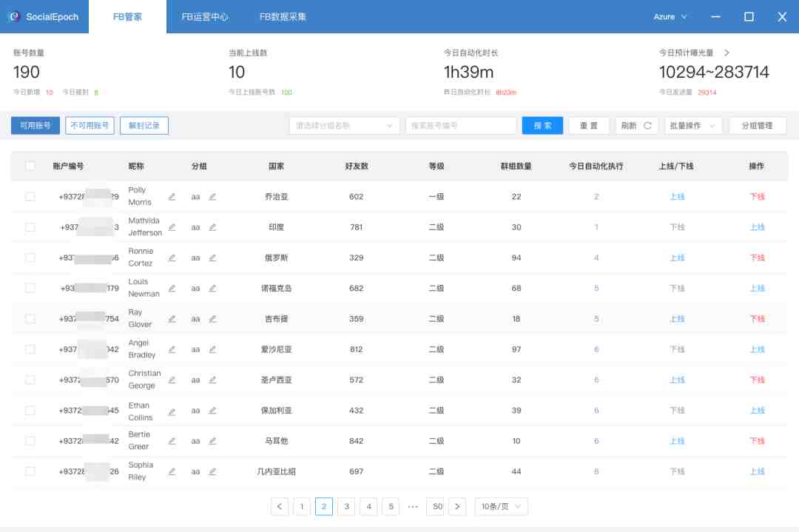This screenshot has width=799, height=532.
Task: Select the 不可用账号 unavailable accounts tab
Action: coord(90,126)
